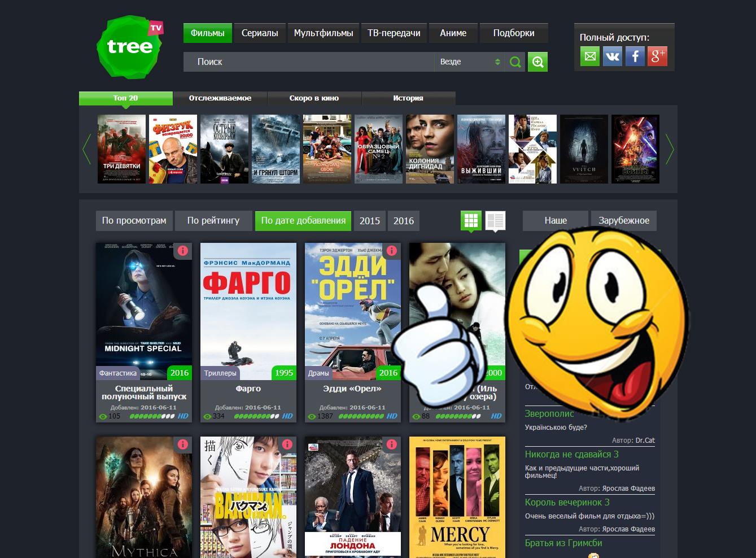756x558 pixels.
Task: Open advanced search with plus magnifier icon
Action: click(x=537, y=62)
